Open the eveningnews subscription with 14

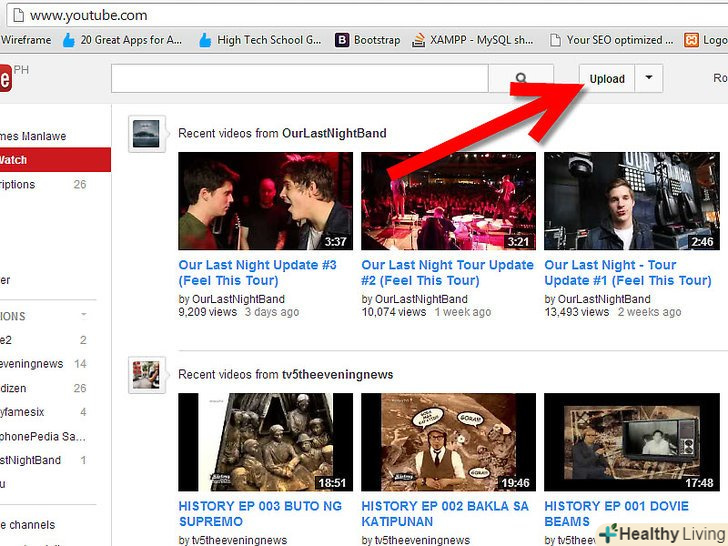[x=44, y=364]
